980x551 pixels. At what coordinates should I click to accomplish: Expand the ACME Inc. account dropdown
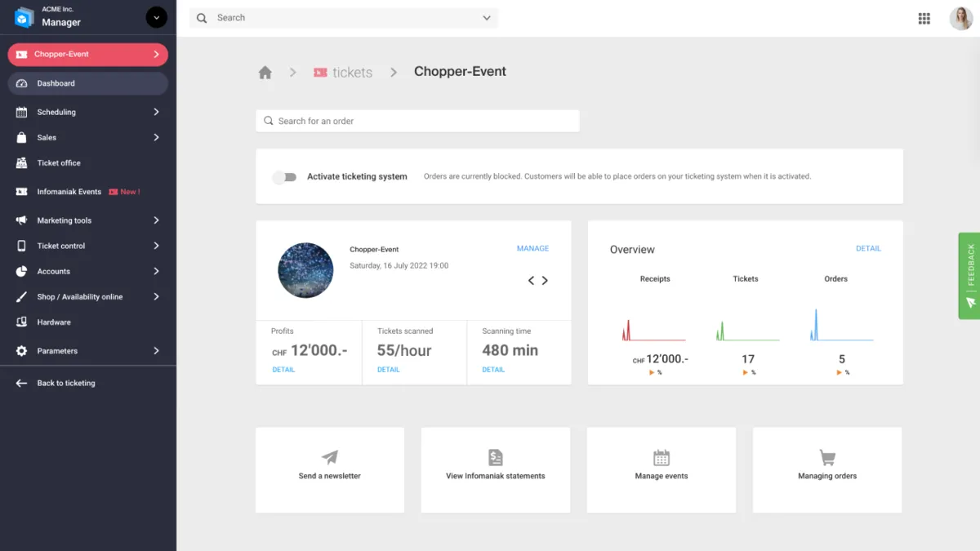[x=156, y=17]
